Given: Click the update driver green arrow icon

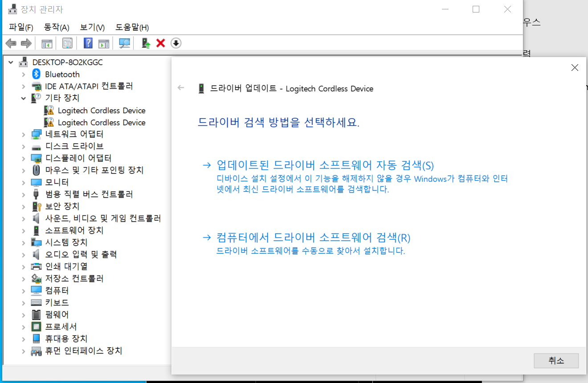Looking at the screenshot, I should coord(146,43).
